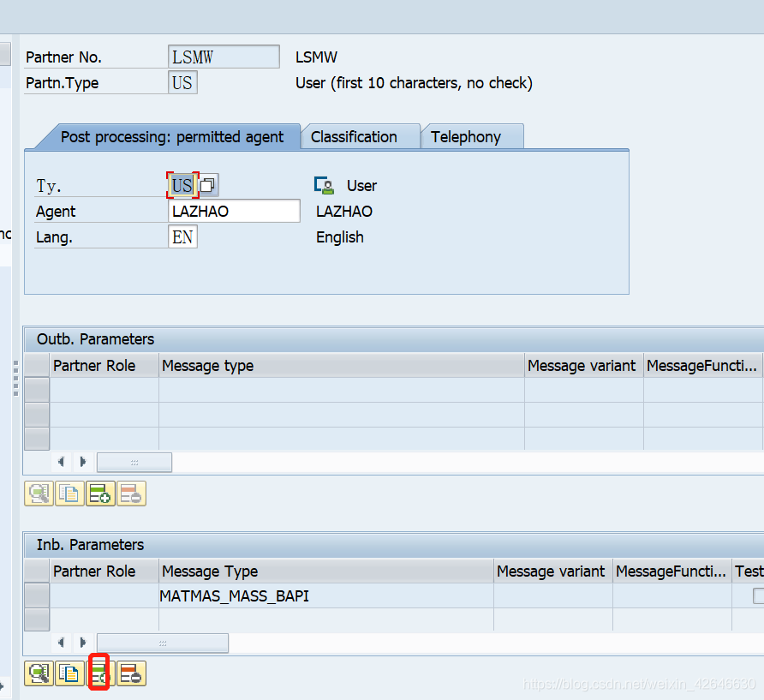Click the User agent type icon
This screenshot has height=700, width=764.
tap(324, 185)
